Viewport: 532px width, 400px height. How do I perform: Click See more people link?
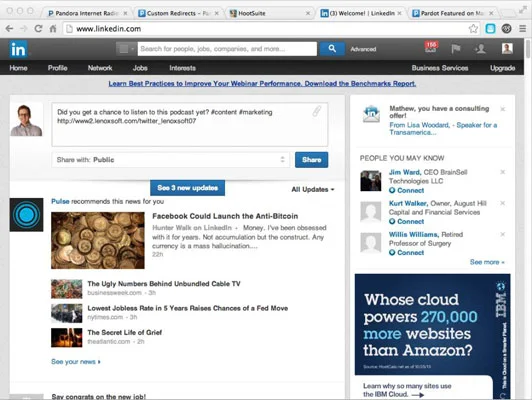tap(487, 262)
